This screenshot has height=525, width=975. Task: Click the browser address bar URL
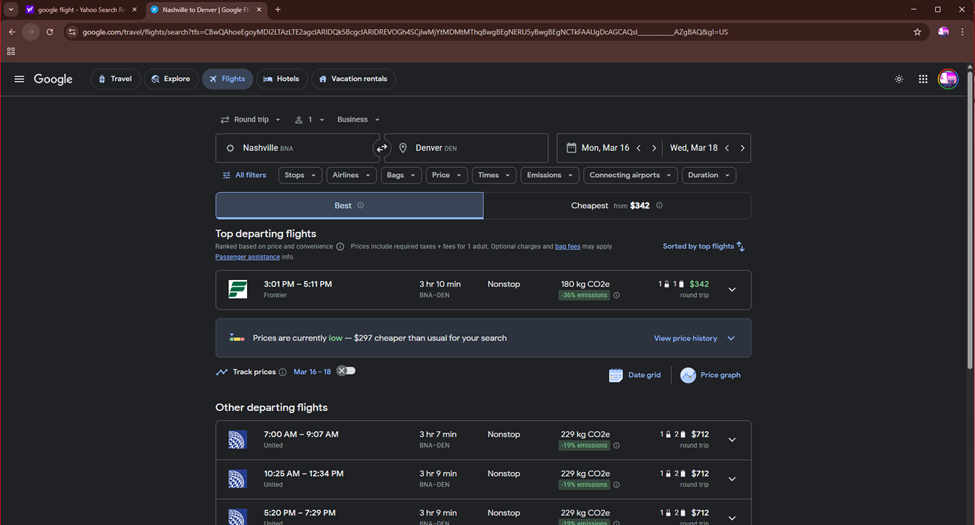pyautogui.click(x=405, y=32)
